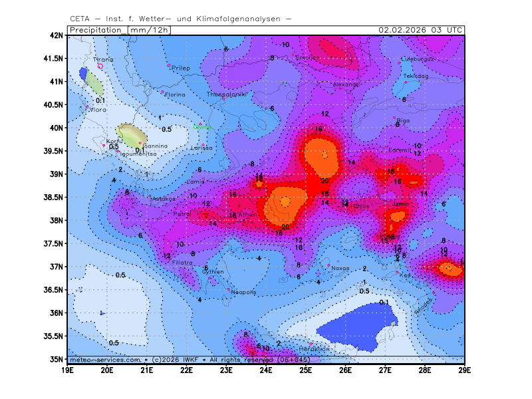532x399 pixels.
Task: Click the dark blue dry zone over Crete
Action: 352,326
